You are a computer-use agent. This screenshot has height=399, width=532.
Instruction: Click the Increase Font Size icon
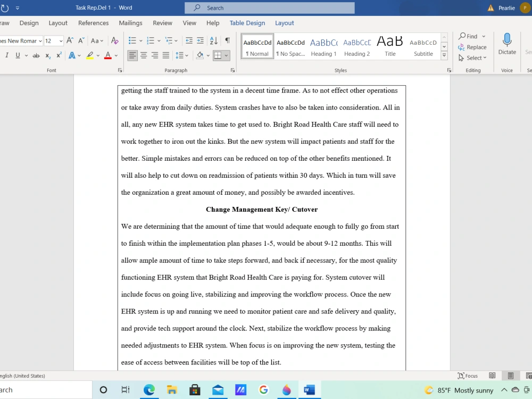point(70,41)
